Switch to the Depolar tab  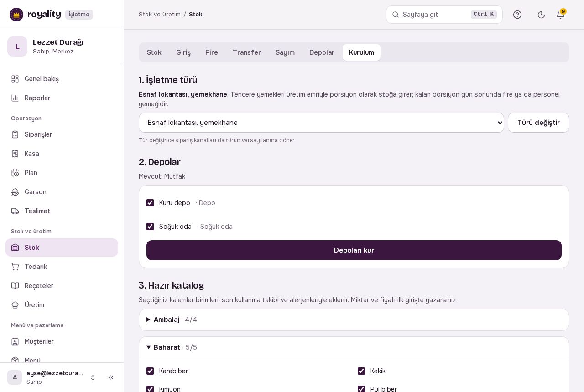click(322, 52)
